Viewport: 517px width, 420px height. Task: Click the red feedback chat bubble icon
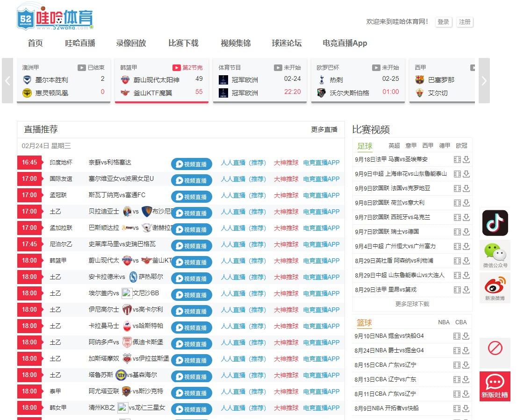495,386
